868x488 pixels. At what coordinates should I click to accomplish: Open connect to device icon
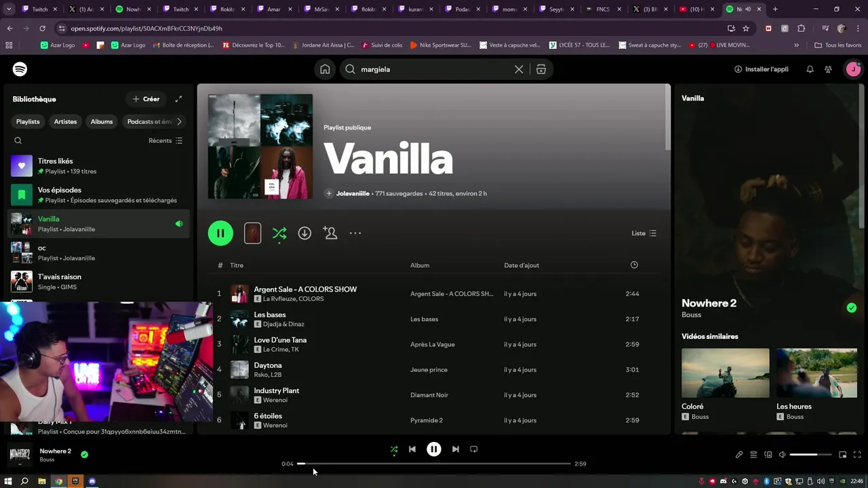(x=768, y=455)
